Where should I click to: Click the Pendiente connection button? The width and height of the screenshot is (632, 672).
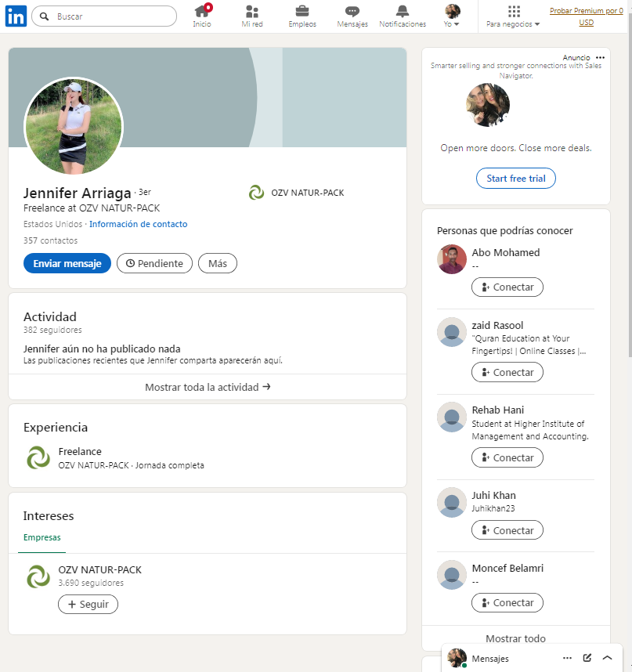click(155, 263)
